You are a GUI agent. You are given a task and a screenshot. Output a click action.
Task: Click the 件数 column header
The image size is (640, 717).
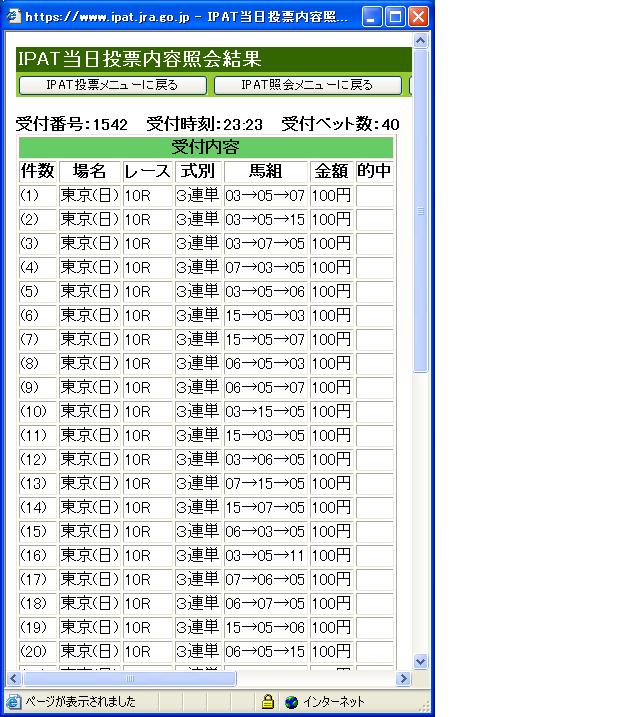pyautogui.click(x=38, y=171)
